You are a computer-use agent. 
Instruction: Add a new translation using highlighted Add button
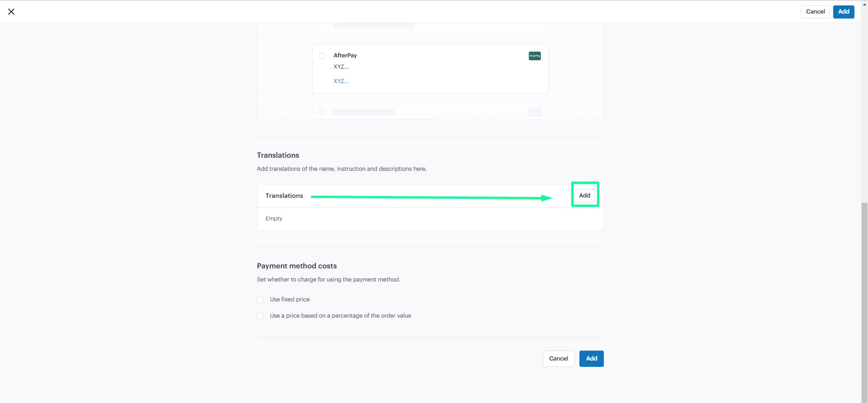tap(585, 195)
